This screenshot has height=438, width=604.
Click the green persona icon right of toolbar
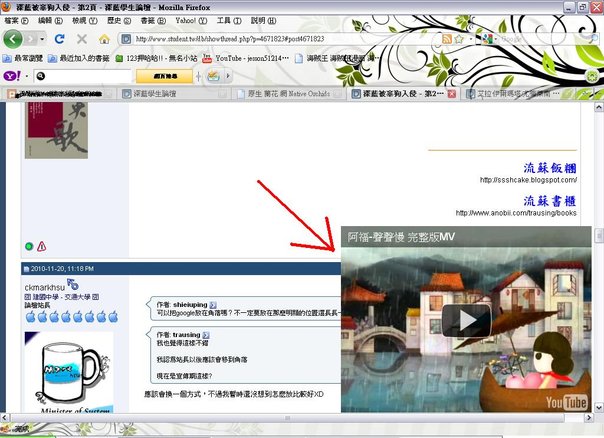click(x=592, y=76)
